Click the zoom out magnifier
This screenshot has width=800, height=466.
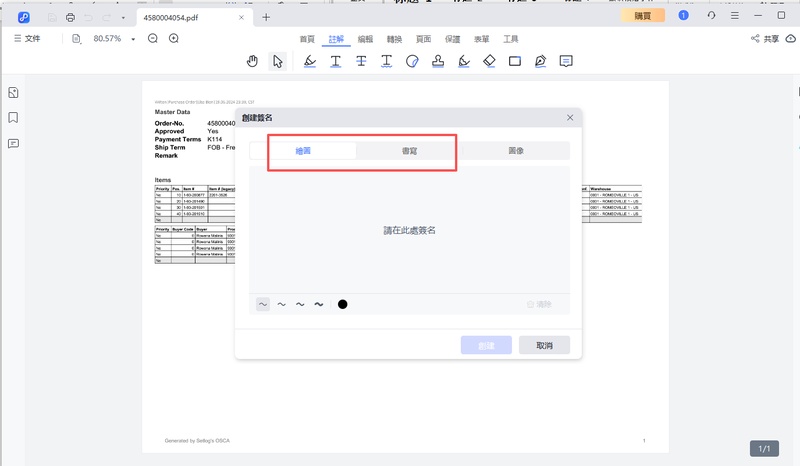click(153, 38)
